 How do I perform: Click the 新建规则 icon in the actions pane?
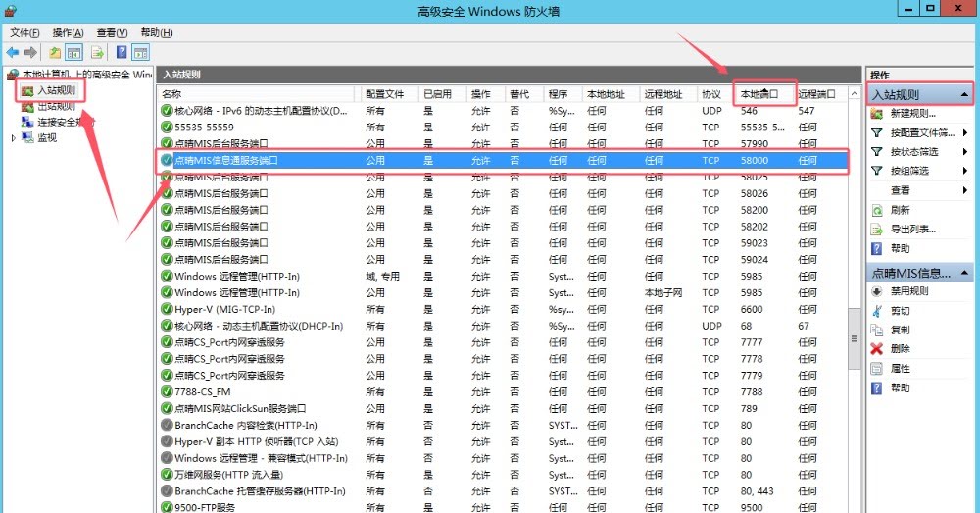pos(877,114)
